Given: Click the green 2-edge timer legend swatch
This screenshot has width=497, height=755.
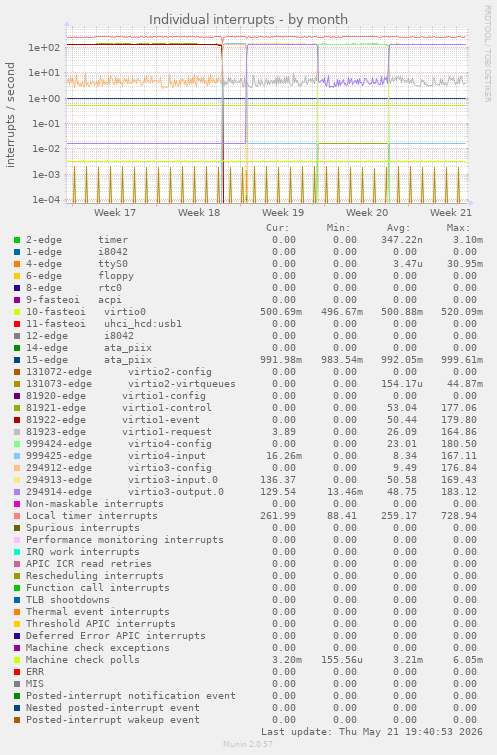Looking at the screenshot, I should [x=17, y=240].
